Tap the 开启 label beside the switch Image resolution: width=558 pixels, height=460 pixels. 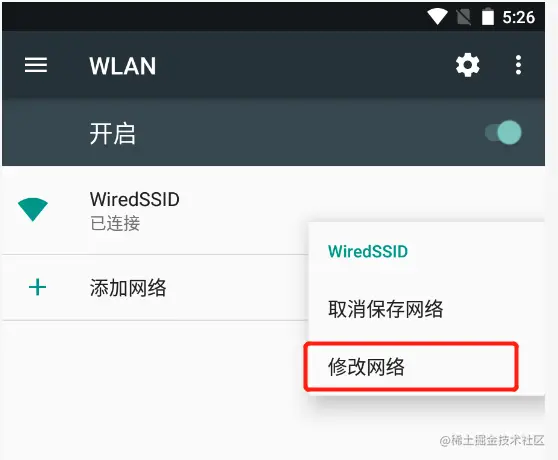[x=112, y=133]
